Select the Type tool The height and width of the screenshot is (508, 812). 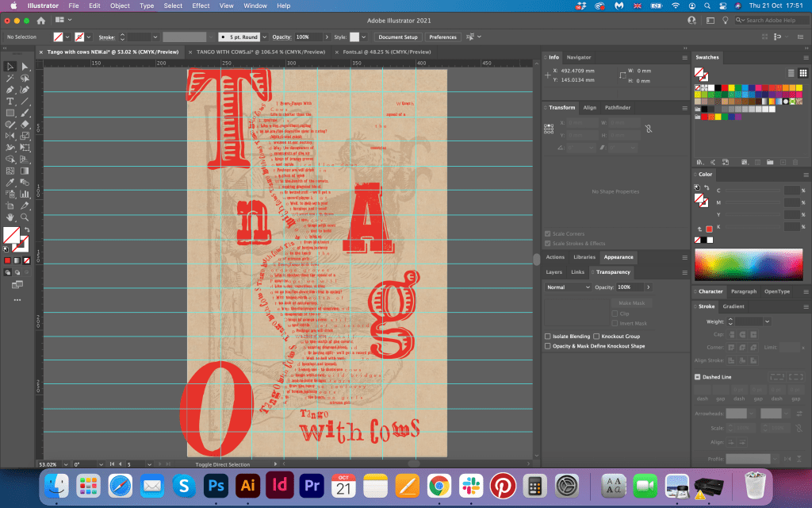click(x=10, y=102)
